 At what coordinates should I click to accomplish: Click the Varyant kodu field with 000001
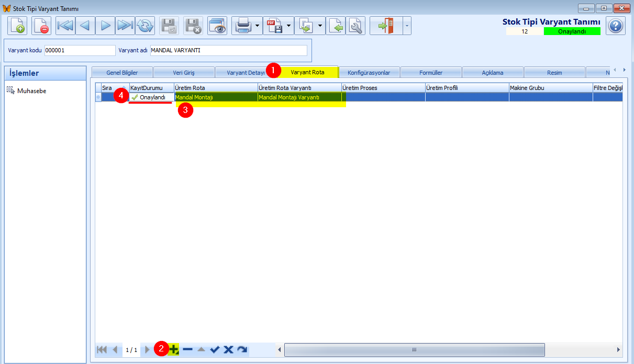[x=80, y=50]
